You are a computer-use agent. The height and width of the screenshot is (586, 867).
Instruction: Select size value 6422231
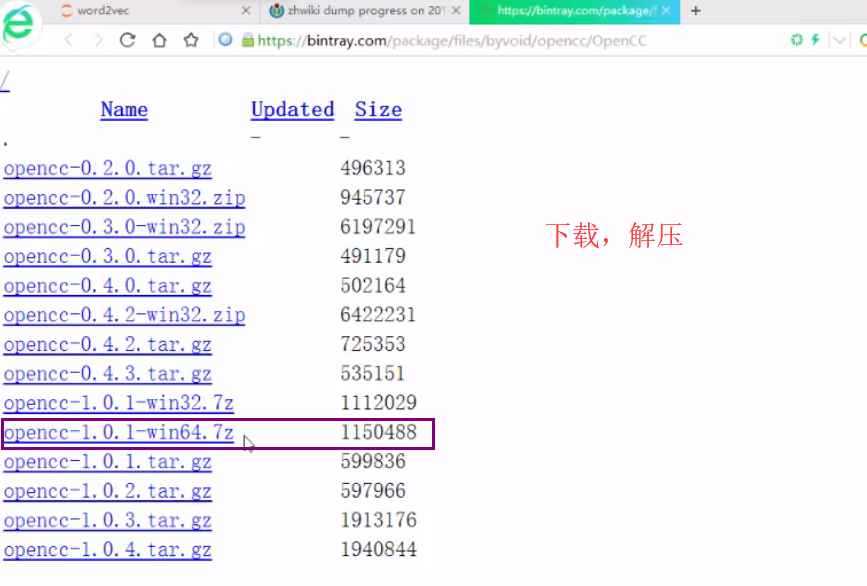[378, 314]
